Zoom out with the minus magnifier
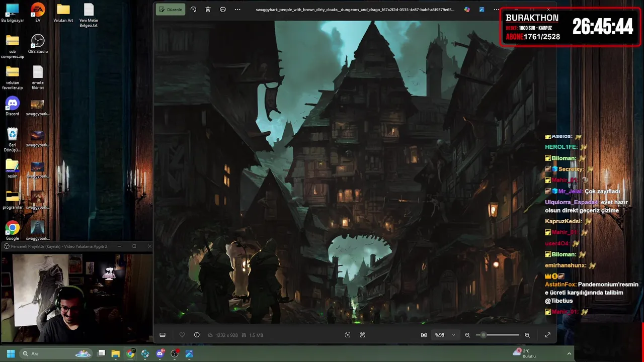This screenshot has width=644, height=362. tap(467, 335)
